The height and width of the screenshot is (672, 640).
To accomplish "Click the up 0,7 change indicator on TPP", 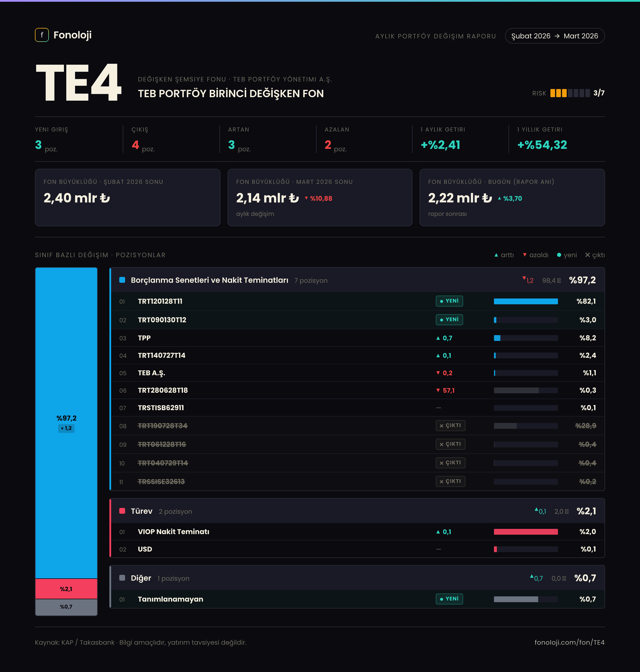I will coord(444,338).
